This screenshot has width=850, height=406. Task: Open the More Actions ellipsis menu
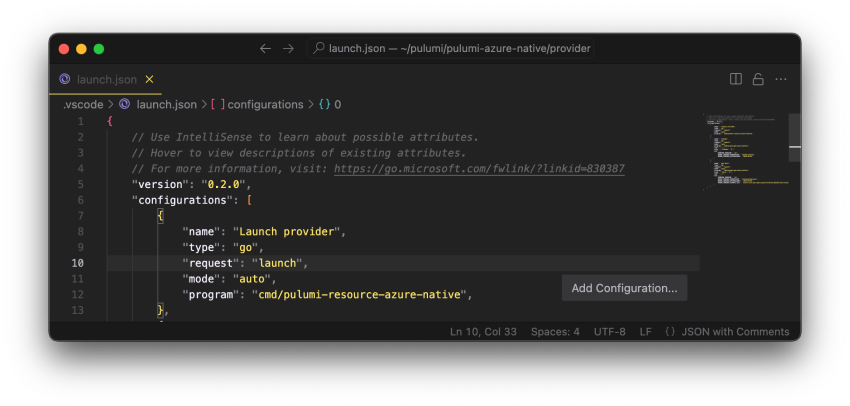click(781, 79)
